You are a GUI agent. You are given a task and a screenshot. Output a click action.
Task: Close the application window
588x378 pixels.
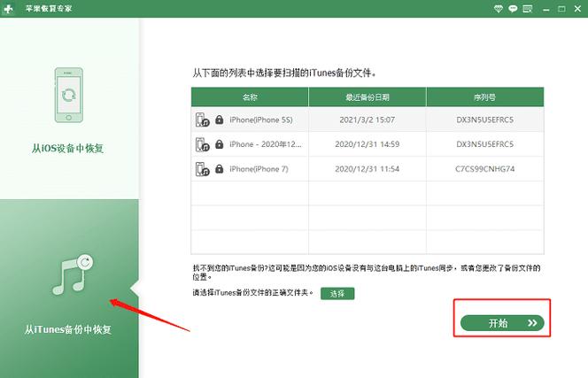click(x=577, y=9)
